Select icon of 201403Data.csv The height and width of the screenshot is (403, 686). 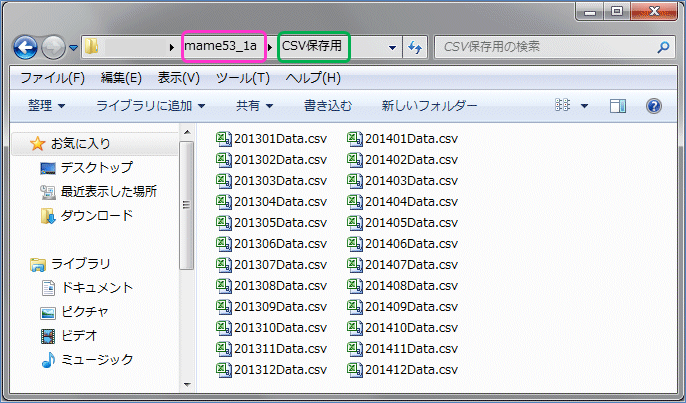(x=355, y=181)
